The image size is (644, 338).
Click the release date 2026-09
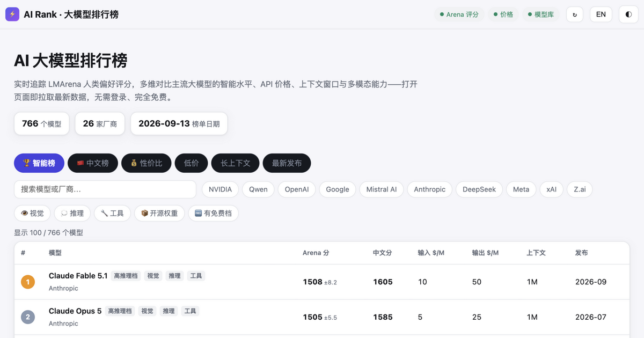click(591, 282)
